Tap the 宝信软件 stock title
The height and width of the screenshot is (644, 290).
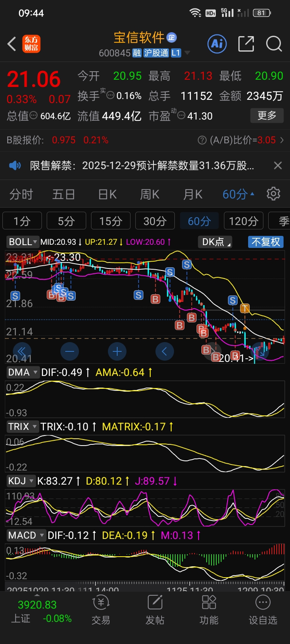click(x=139, y=37)
